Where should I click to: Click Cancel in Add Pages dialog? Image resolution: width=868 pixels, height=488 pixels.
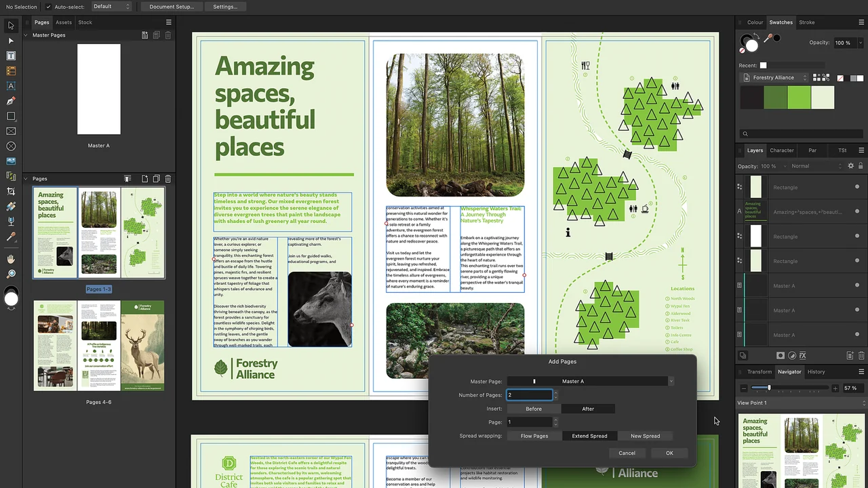coord(627,453)
